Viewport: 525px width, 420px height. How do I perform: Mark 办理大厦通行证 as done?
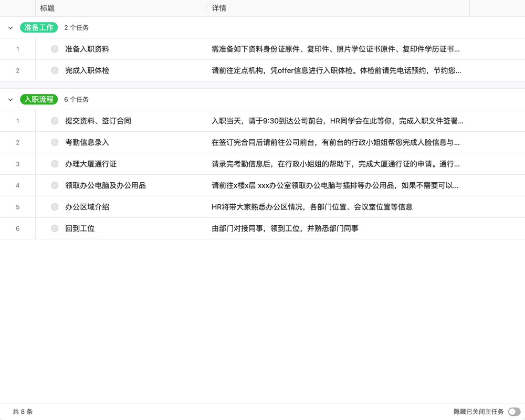pyautogui.click(x=54, y=164)
